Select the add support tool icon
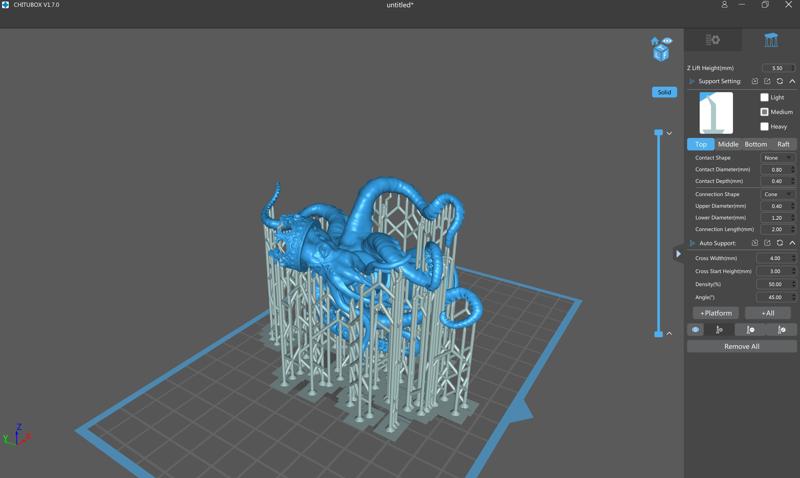 (719, 330)
